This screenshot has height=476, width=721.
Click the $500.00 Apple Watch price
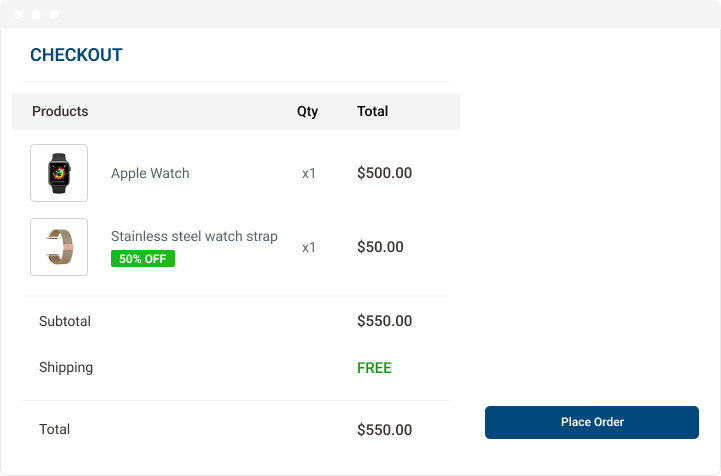[384, 173]
